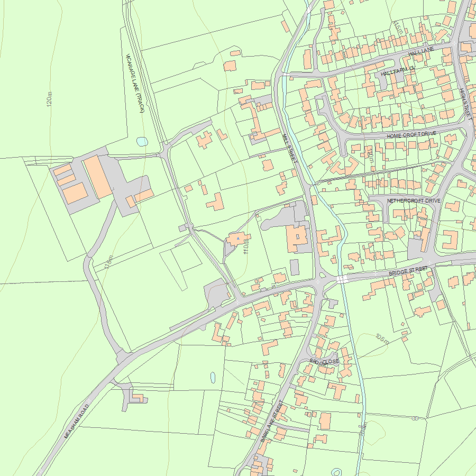Click the HALL FARM CL label
Viewport: 476px width, 476px height.
(x=398, y=71)
